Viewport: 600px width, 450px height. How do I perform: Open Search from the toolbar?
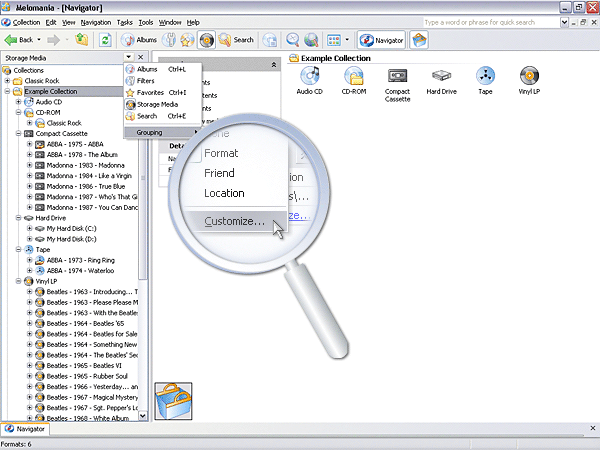[x=236, y=40]
